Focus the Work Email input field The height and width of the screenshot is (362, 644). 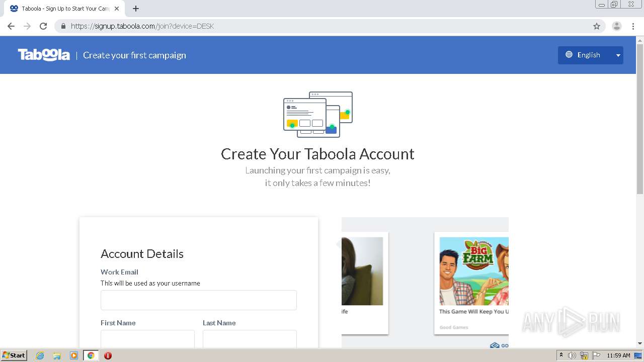pyautogui.click(x=199, y=300)
